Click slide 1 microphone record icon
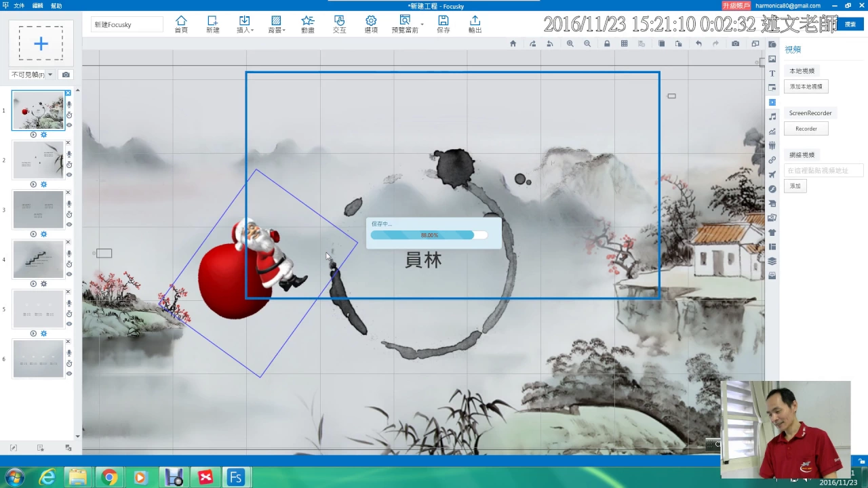 (68, 105)
